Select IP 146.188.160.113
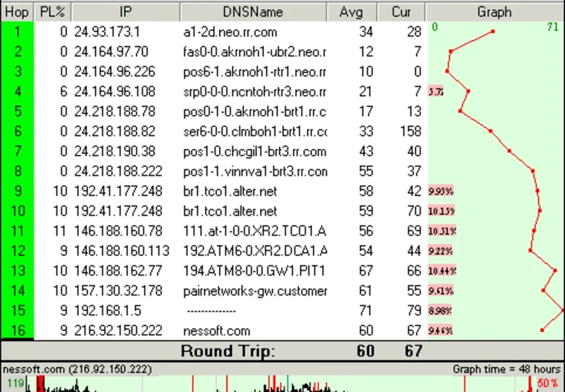Image resolution: width=565 pixels, height=392 pixels. tap(121, 250)
